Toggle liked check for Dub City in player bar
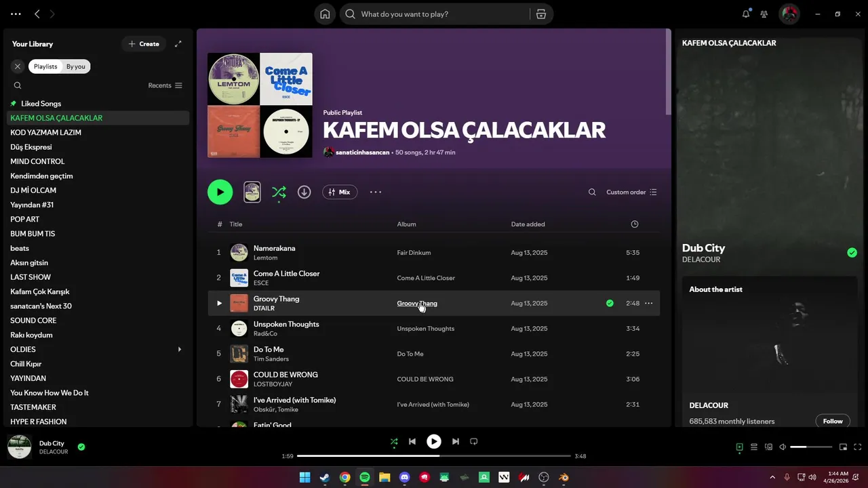The width and height of the screenshot is (868, 488). 81,447
